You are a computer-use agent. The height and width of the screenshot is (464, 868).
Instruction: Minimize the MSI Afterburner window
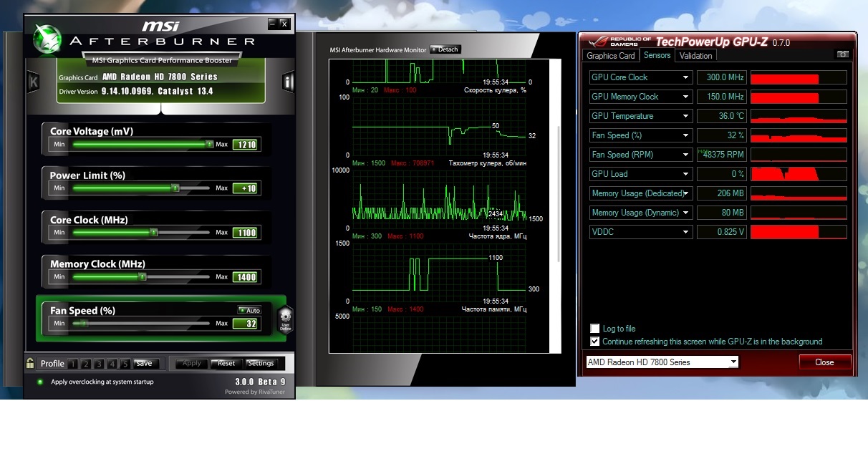coord(272,23)
